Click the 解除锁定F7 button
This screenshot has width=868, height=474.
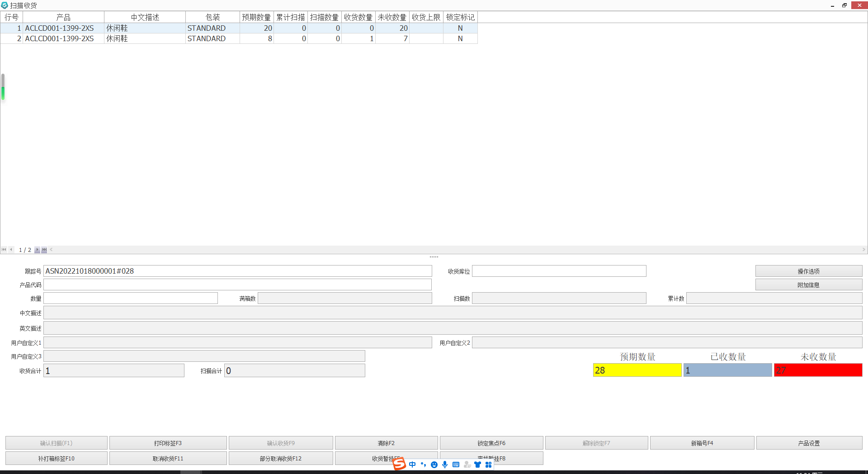coord(597,443)
